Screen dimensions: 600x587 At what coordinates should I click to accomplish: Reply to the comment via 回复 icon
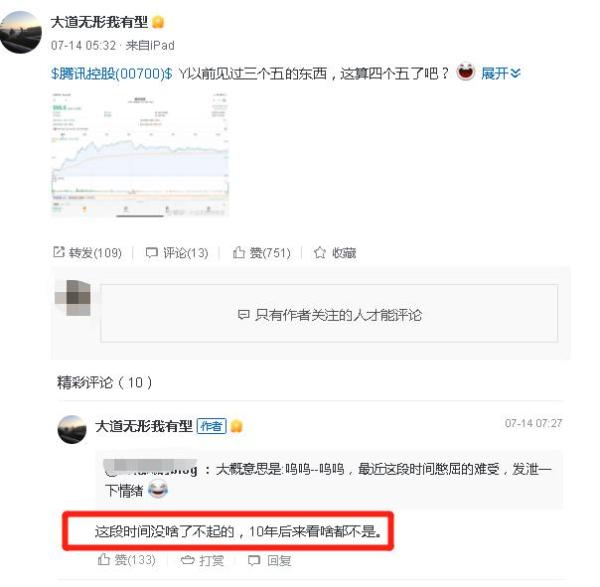click(270, 561)
